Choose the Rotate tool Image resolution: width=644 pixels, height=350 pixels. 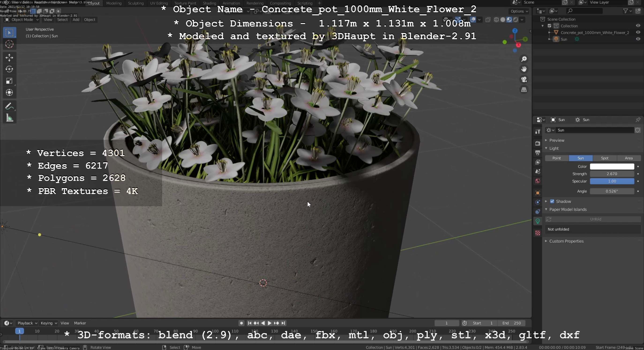coord(10,69)
